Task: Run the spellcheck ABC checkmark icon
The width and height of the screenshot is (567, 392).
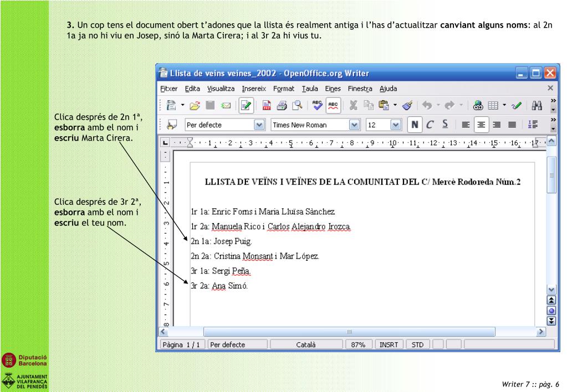Action: [317, 105]
